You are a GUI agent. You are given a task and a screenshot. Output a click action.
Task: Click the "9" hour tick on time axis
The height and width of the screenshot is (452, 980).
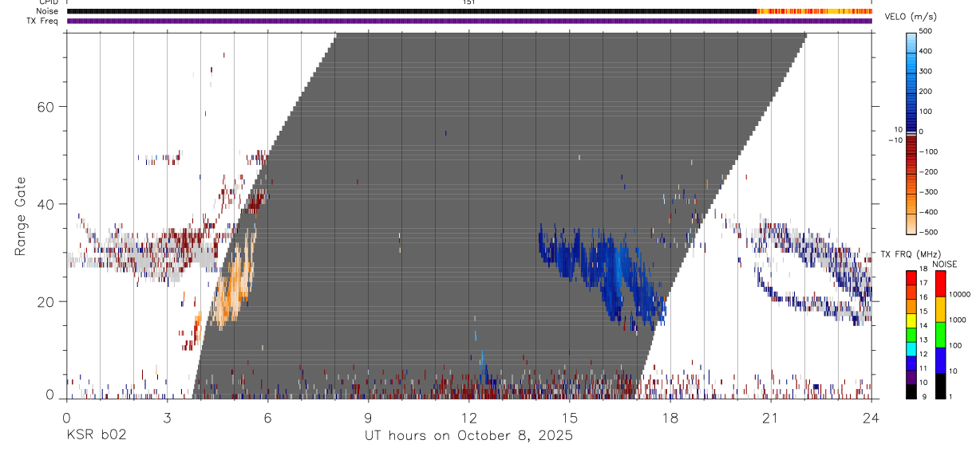tap(368, 417)
